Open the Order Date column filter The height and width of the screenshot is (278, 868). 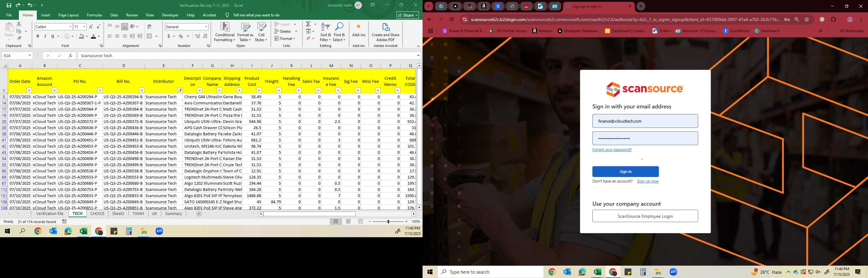(29, 90)
